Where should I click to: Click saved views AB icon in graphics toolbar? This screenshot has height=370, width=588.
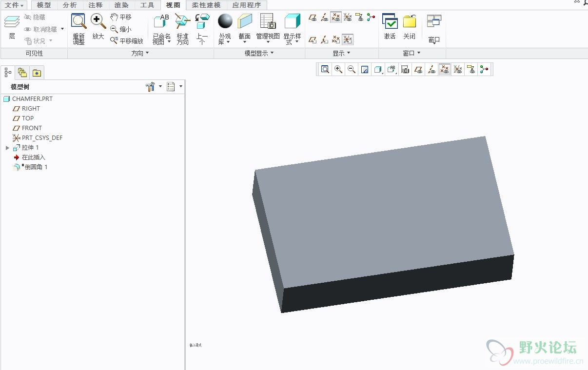(x=392, y=70)
